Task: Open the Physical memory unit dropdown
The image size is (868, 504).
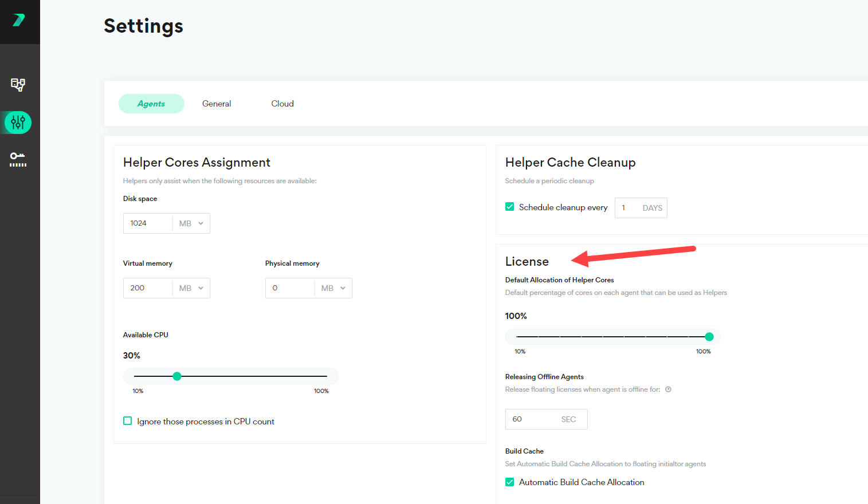Action: click(333, 288)
